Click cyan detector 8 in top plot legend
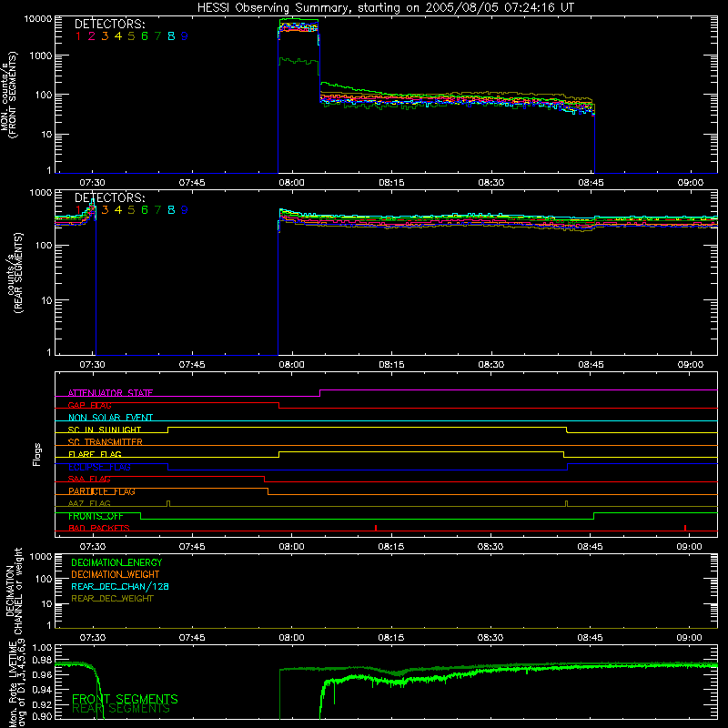 171,36
